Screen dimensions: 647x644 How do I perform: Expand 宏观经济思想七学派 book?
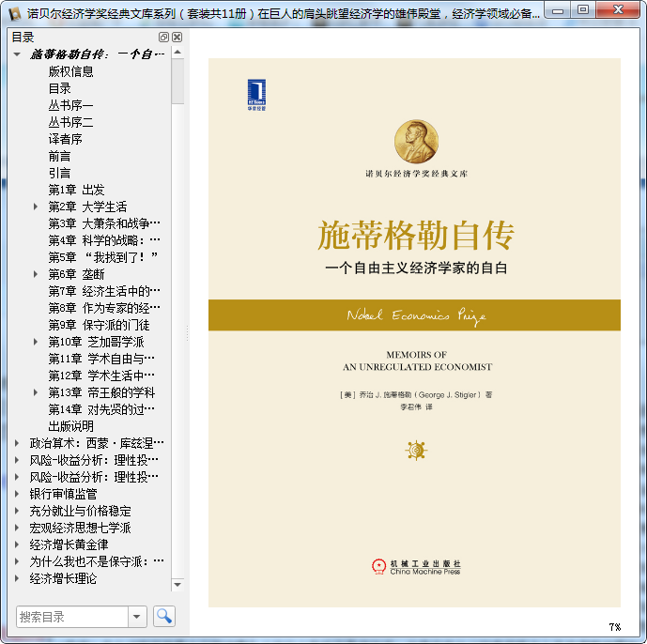(x=17, y=528)
